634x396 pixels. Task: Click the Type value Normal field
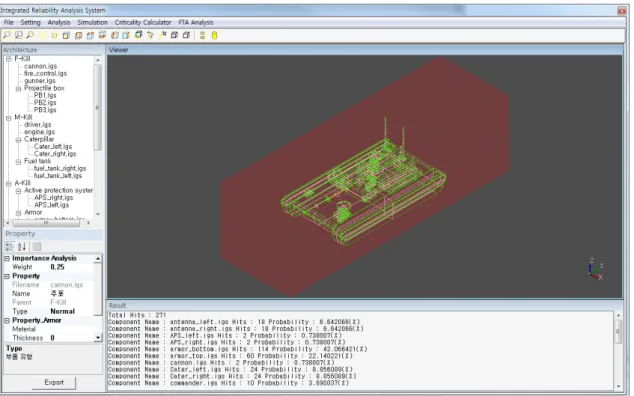[72, 311]
